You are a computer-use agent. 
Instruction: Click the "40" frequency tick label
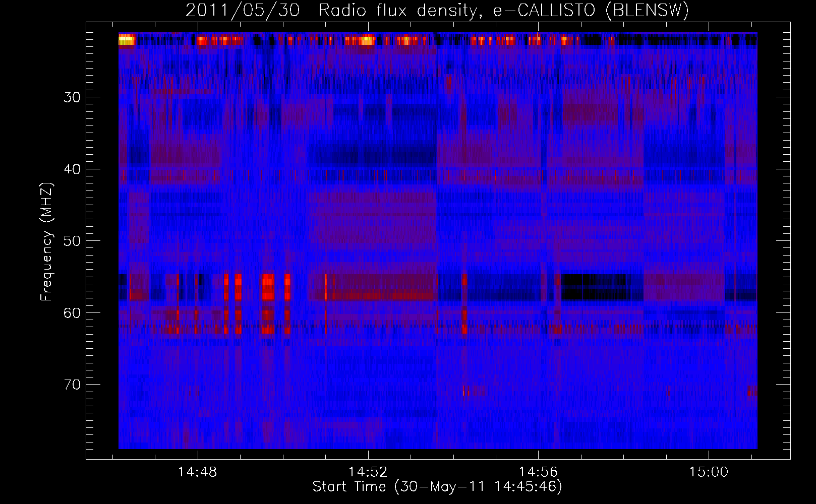(x=72, y=169)
